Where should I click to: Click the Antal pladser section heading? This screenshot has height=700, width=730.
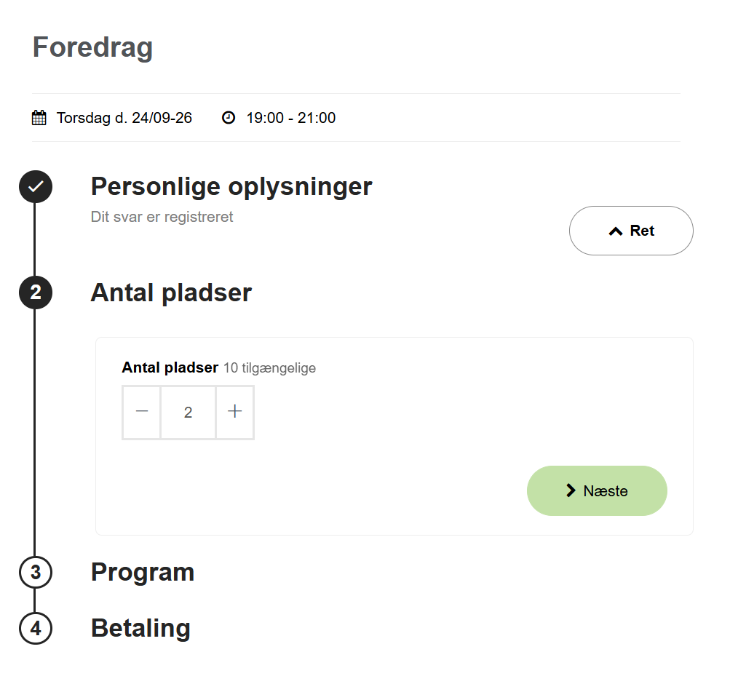pos(171,293)
